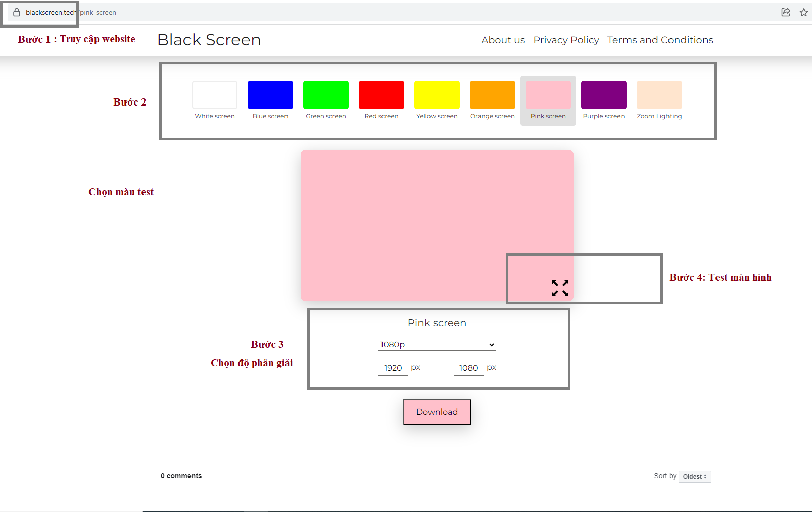Select the Red screen color tile
812x512 pixels.
click(381, 94)
